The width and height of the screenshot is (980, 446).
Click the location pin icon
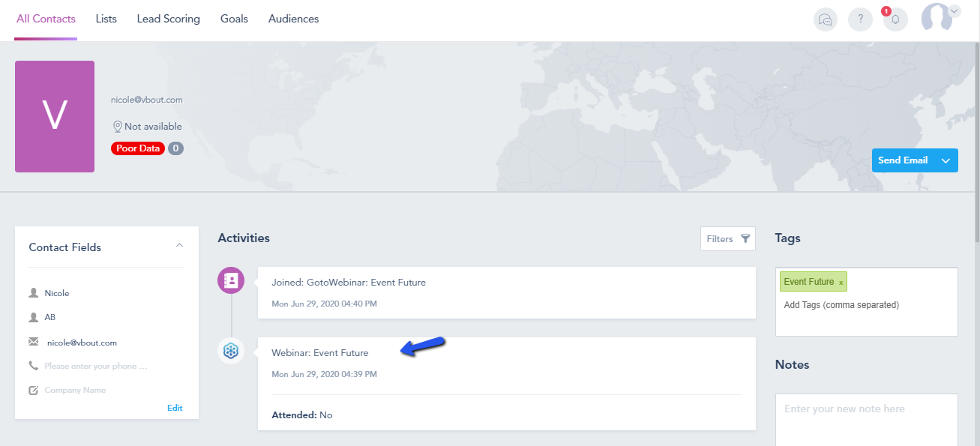pos(117,127)
